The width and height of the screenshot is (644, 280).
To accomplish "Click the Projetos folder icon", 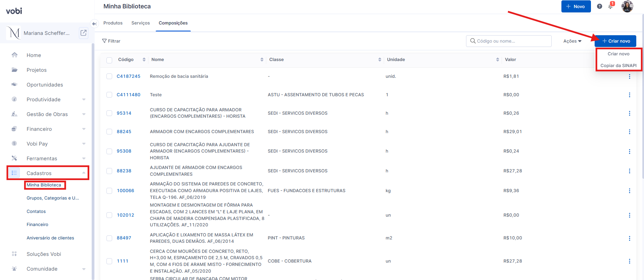I will coord(14,70).
